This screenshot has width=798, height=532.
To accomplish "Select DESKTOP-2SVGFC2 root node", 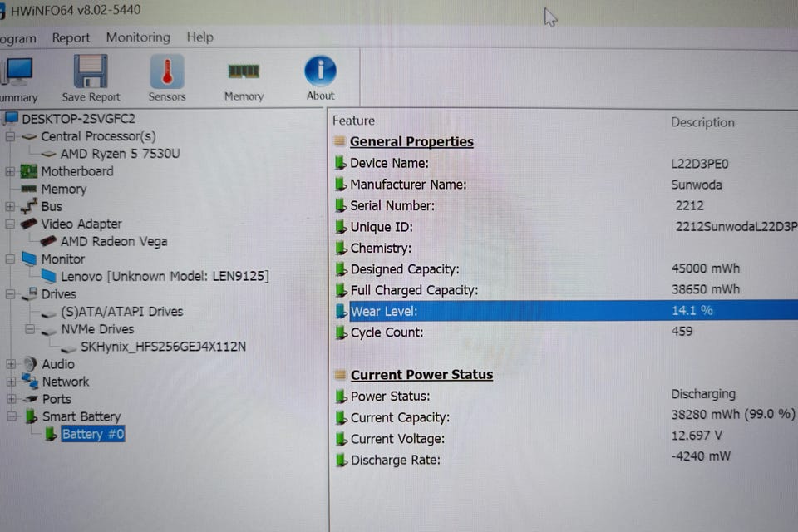I will (78, 119).
